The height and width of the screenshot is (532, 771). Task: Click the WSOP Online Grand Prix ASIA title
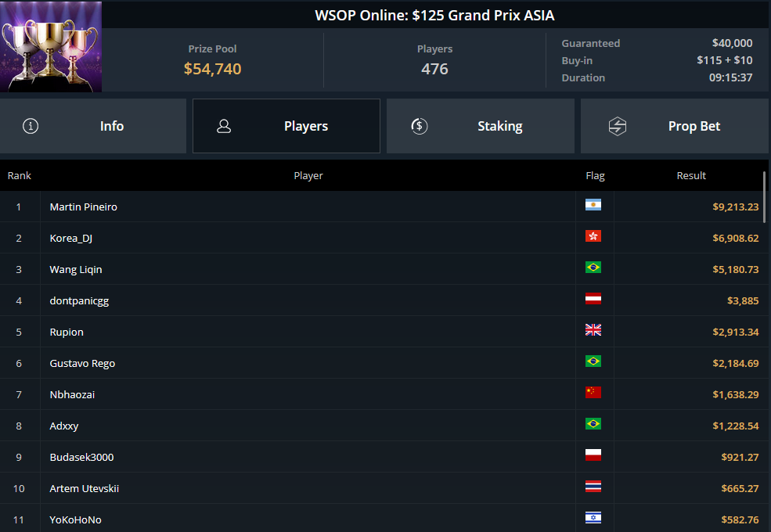[x=434, y=15]
